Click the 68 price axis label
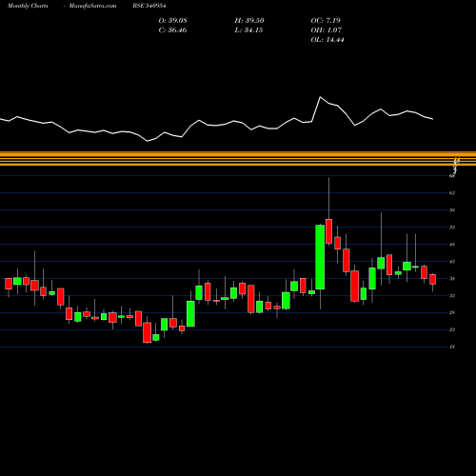Viewport: 476px width, 476px height. coord(452,176)
